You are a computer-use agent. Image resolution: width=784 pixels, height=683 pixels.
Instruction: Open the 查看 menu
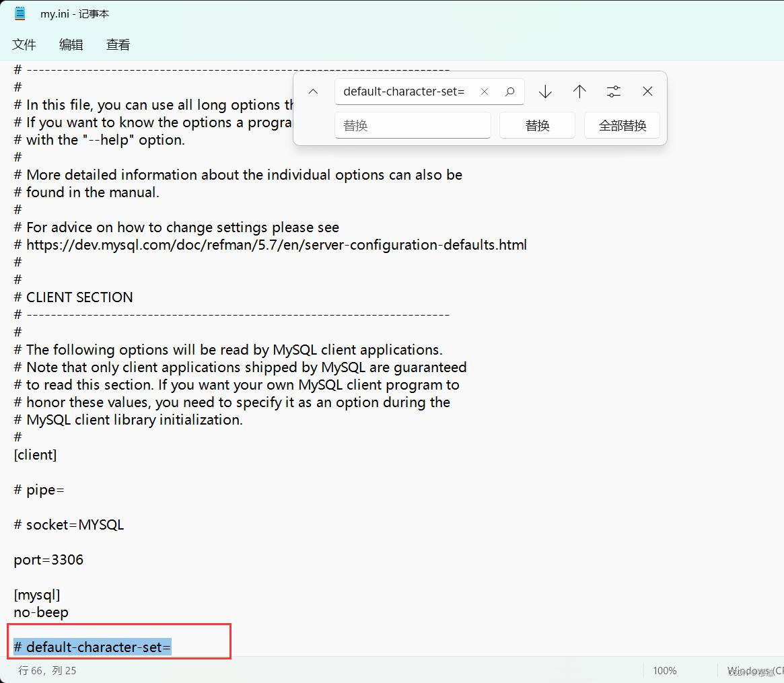pyautogui.click(x=118, y=44)
